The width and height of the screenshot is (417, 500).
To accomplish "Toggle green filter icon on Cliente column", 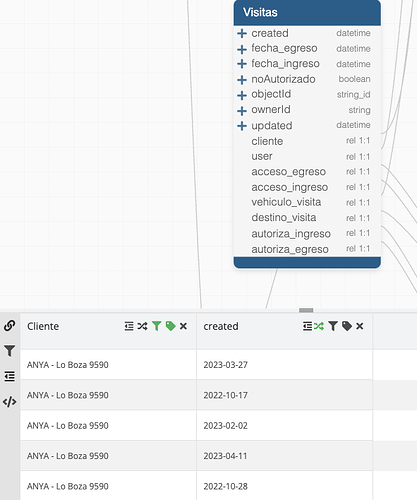I will click(156, 326).
